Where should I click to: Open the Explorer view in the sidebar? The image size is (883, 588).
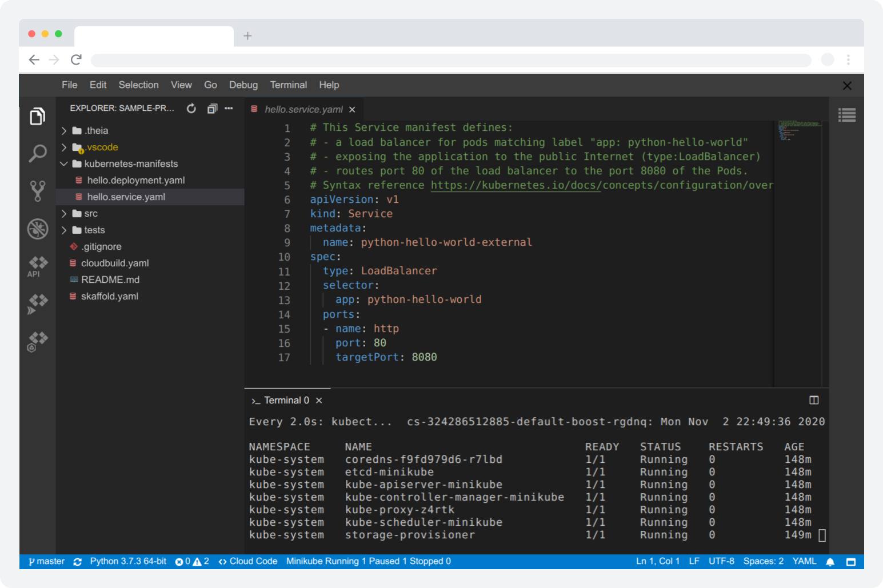[x=37, y=115]
